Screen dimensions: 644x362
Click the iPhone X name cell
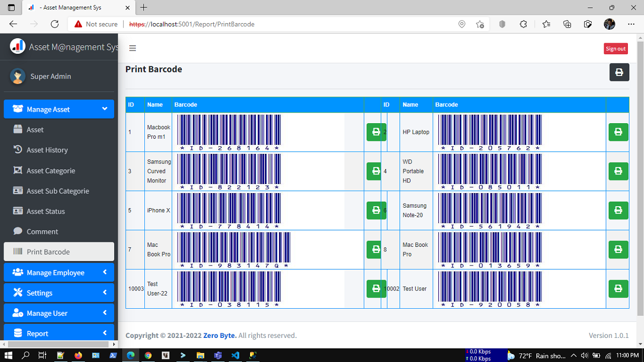(x=158, y=211)
